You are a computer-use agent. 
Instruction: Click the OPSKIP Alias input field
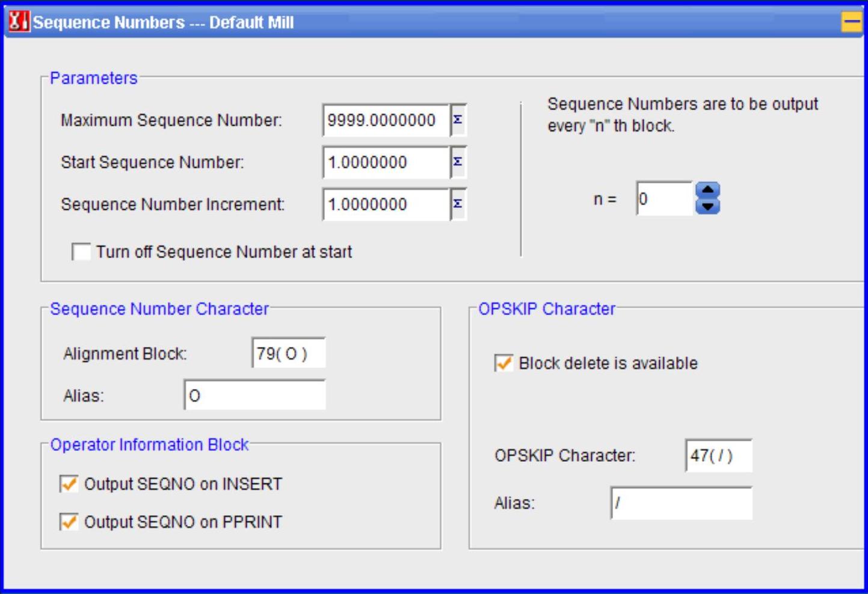click(x=682, y=503)
